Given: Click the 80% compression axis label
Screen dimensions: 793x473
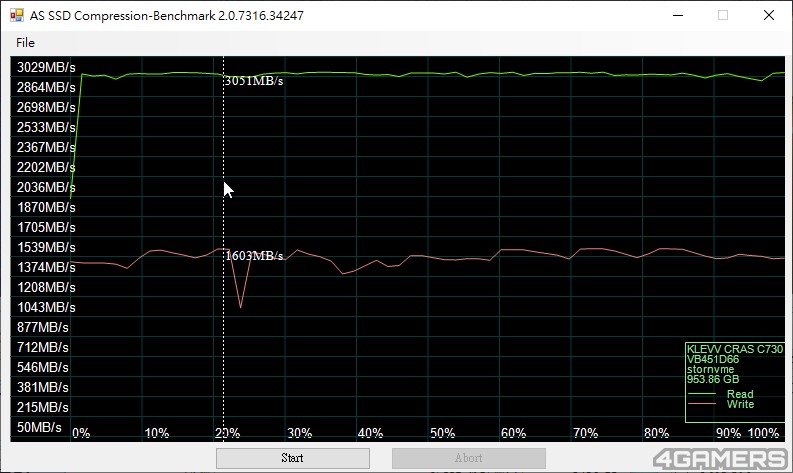Looking at the screenshot, I should [x=656, y=434].
